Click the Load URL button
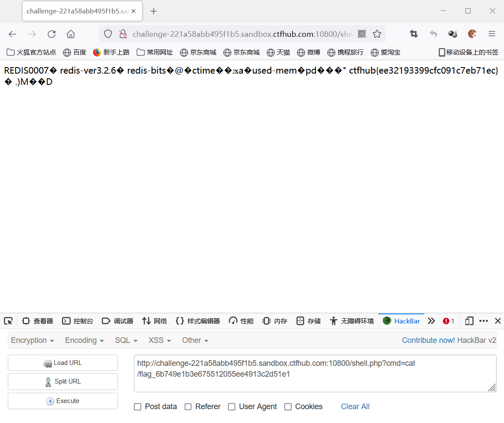 (63, 363)
